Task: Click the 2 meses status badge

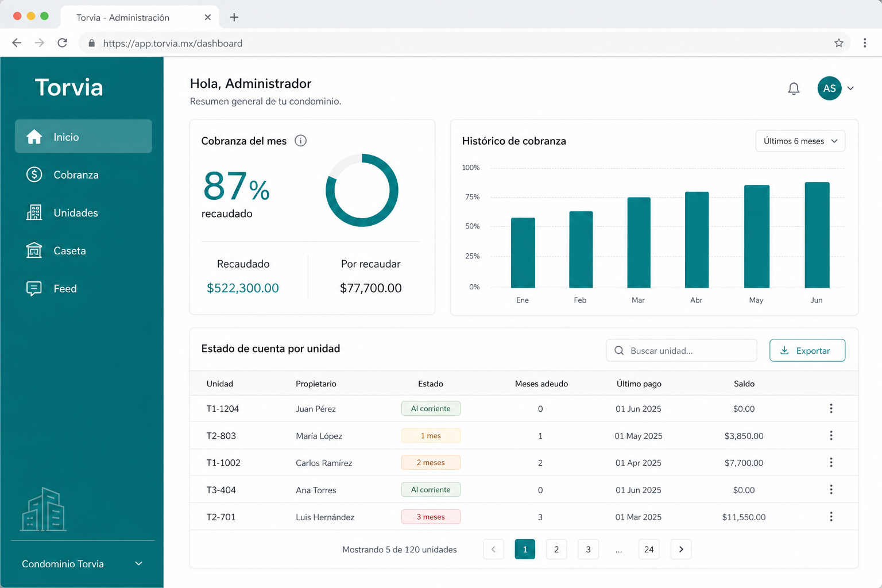Action: click(x=431, y=462)
